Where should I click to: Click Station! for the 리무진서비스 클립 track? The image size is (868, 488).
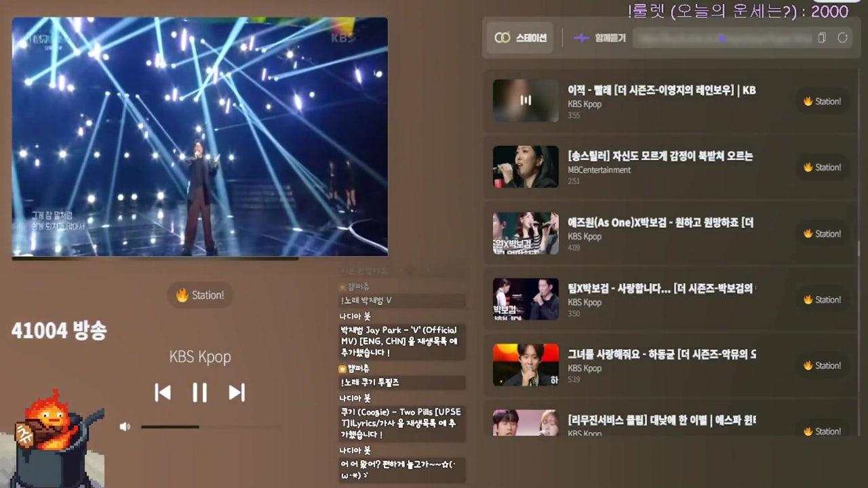pyautogui.click(x=822, y=431)
